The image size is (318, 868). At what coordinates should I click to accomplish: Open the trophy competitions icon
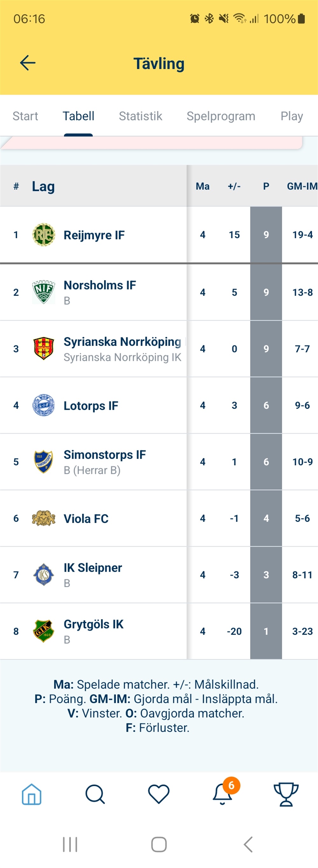(286, 794)
